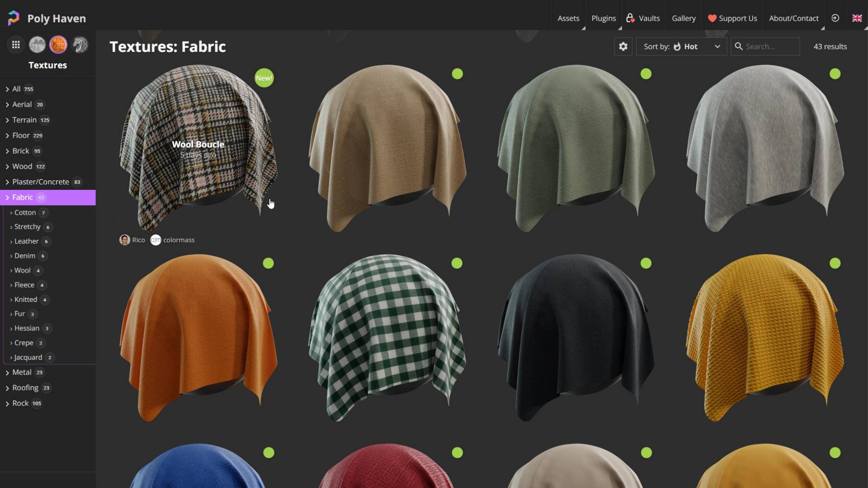Image resolution: width=868 pixels, height=488 pixels.
Task: Select the All Assets grid icon
Action: [x=16, y=45]
